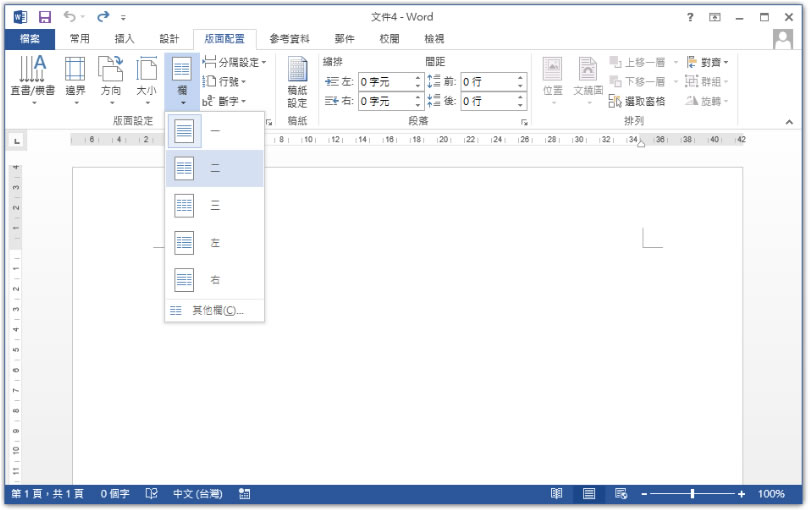Image resolution: width=810 pixels, height=510 pixels.
Task: Switch to the 校閱 tab
Action: coord(389,39)
